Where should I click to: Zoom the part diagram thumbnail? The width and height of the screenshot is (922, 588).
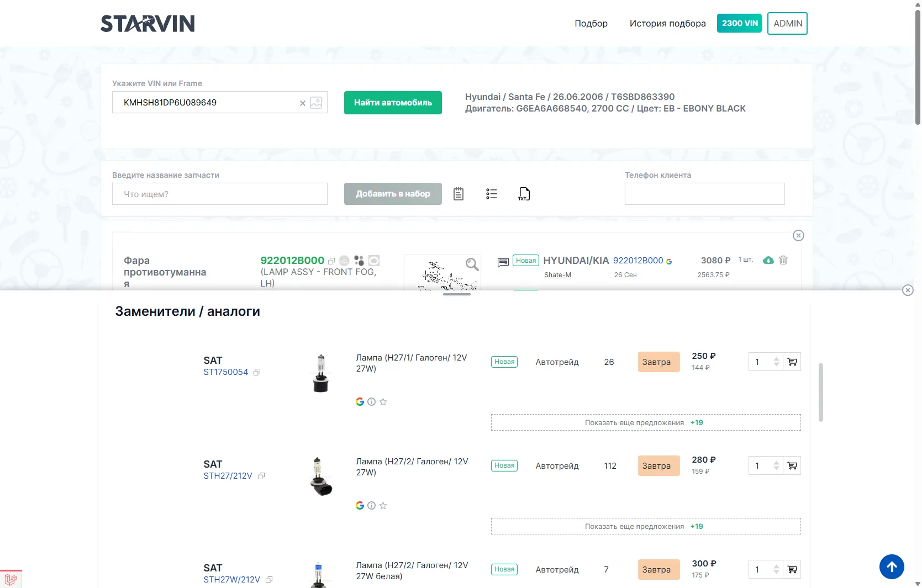click(x=472, y=264)
